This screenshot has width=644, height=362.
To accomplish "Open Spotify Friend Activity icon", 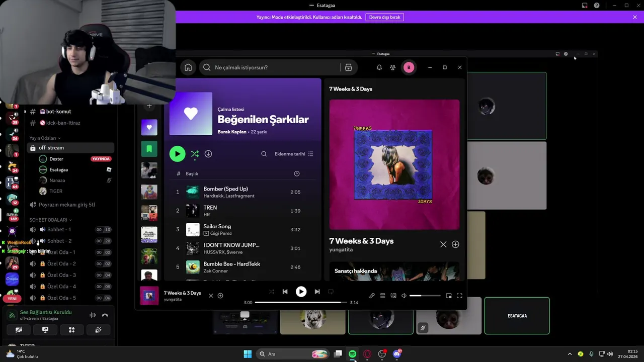I will click(x=393, y=67).
